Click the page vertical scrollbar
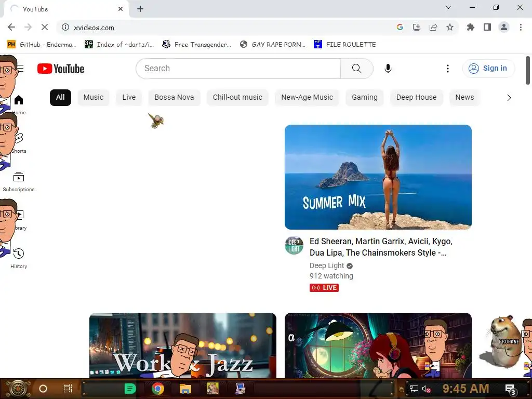 [x=528, y=71]
